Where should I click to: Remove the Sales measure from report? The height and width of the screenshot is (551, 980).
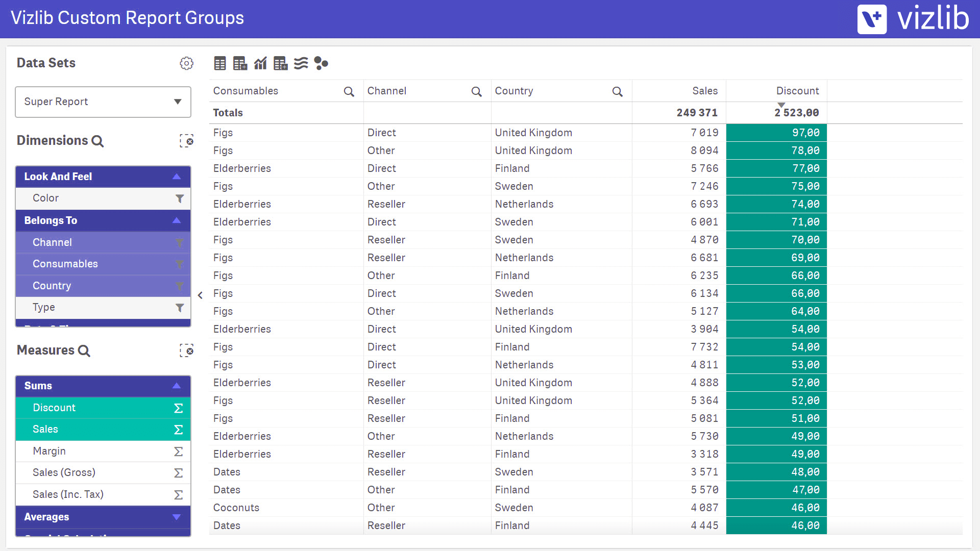103,430
